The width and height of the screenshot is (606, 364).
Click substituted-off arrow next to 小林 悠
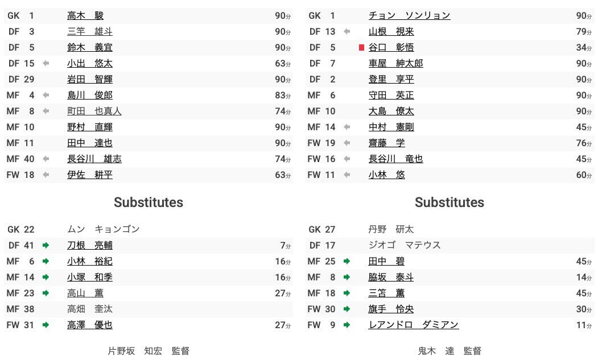coord(347,175)
